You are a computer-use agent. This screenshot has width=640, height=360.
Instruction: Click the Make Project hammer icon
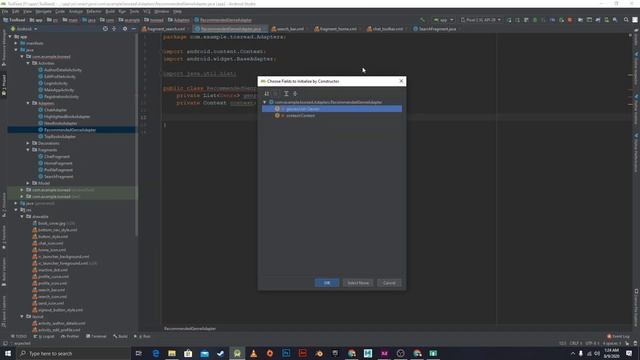click(422, 20)
